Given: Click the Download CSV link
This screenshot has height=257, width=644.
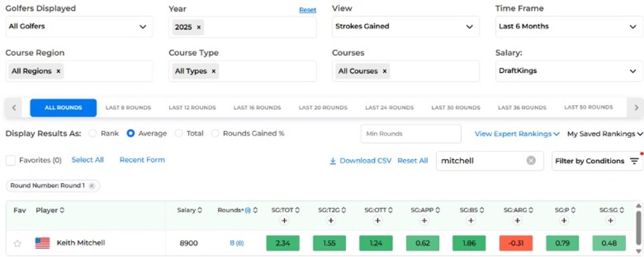Looking at the screenshot, I should tap(361, 160).
